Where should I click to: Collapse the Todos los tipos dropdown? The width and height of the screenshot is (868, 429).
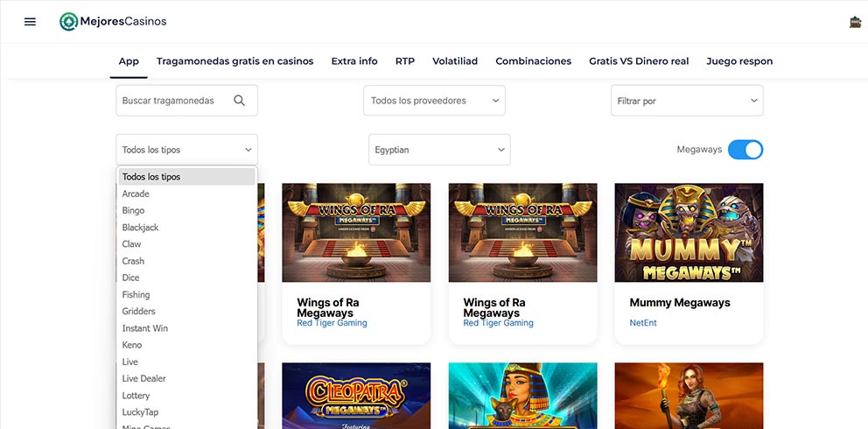coord(186,150)
